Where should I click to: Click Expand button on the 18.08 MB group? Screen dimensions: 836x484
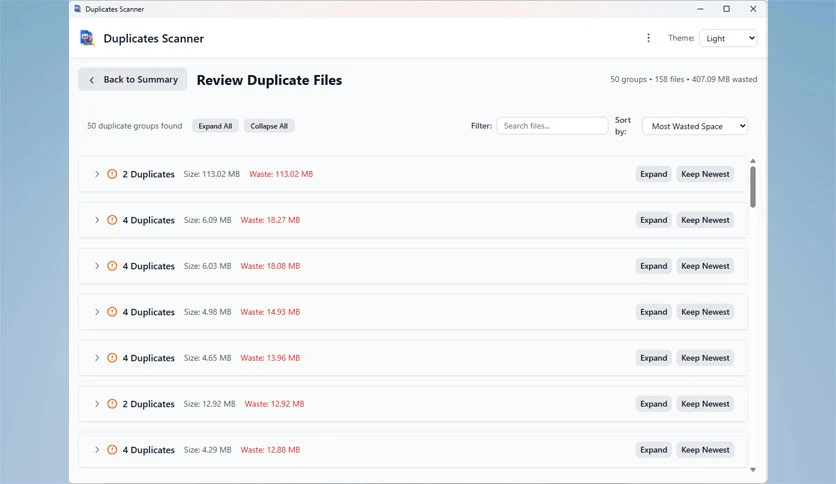[654, 265]
